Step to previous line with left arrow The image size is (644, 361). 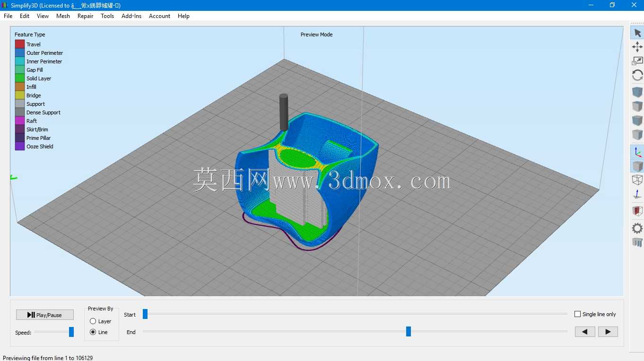point(585,332)
